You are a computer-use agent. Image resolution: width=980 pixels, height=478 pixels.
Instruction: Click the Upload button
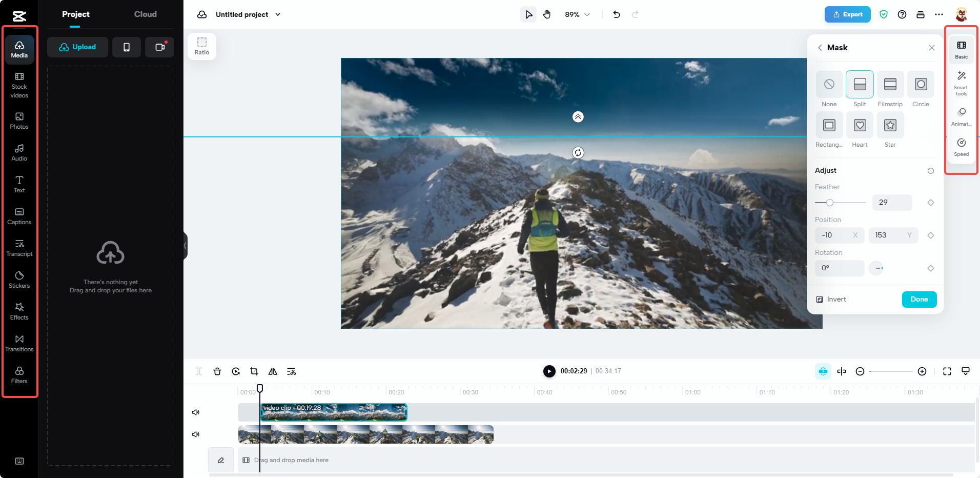pos(77,47)
